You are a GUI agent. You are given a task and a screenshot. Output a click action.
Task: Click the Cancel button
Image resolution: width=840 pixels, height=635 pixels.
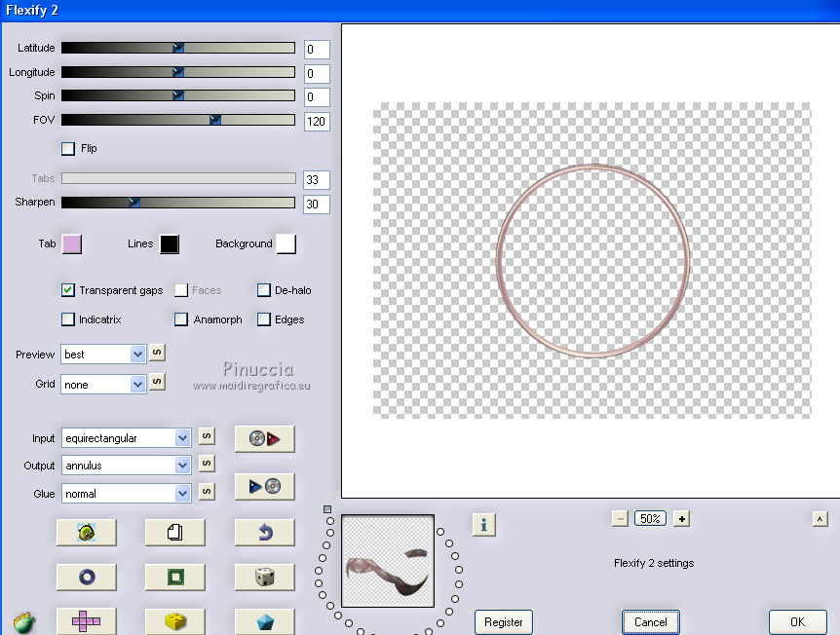point(650,622)
